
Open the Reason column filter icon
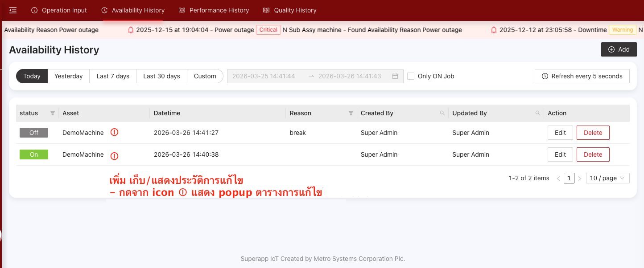tap(351, 114)
